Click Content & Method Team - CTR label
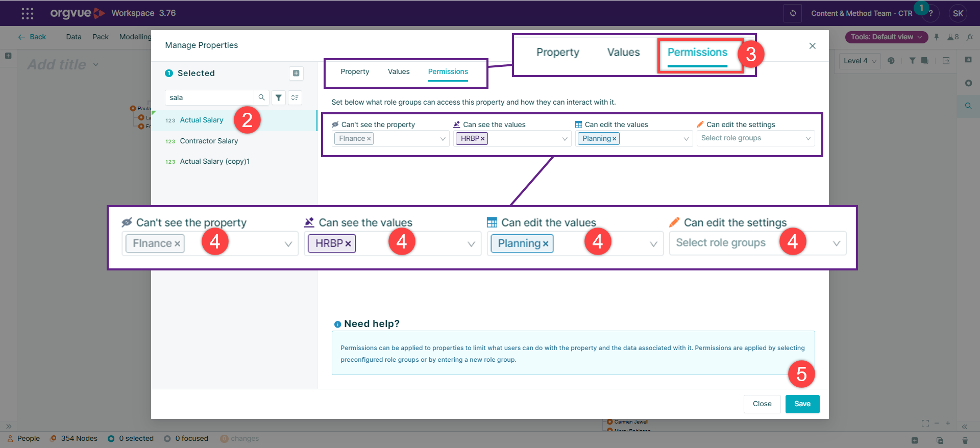 click(862, 13)
